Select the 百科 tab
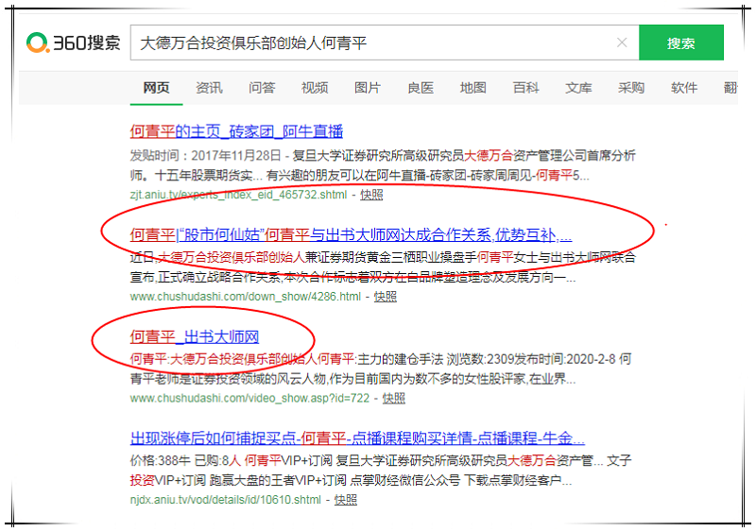This screenshot has width=756, height=532. (x=526, y=88)
